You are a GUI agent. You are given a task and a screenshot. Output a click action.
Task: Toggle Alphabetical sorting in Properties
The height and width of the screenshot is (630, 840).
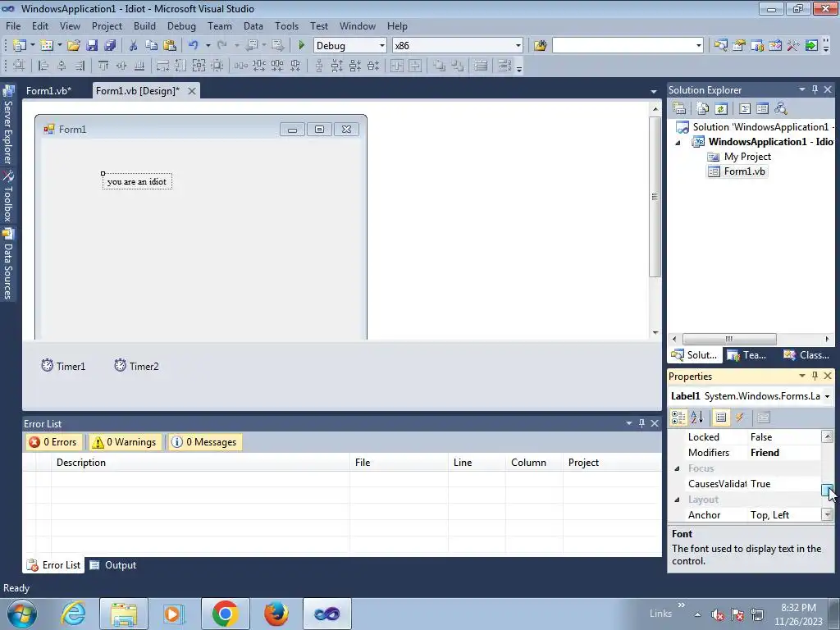click(697, 418)
